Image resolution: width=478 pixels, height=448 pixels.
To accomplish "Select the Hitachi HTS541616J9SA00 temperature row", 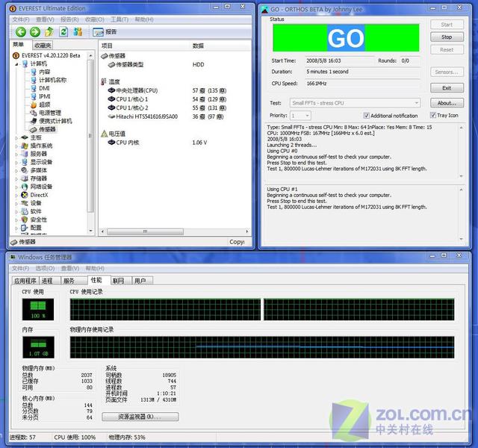I will coord(167,116).
